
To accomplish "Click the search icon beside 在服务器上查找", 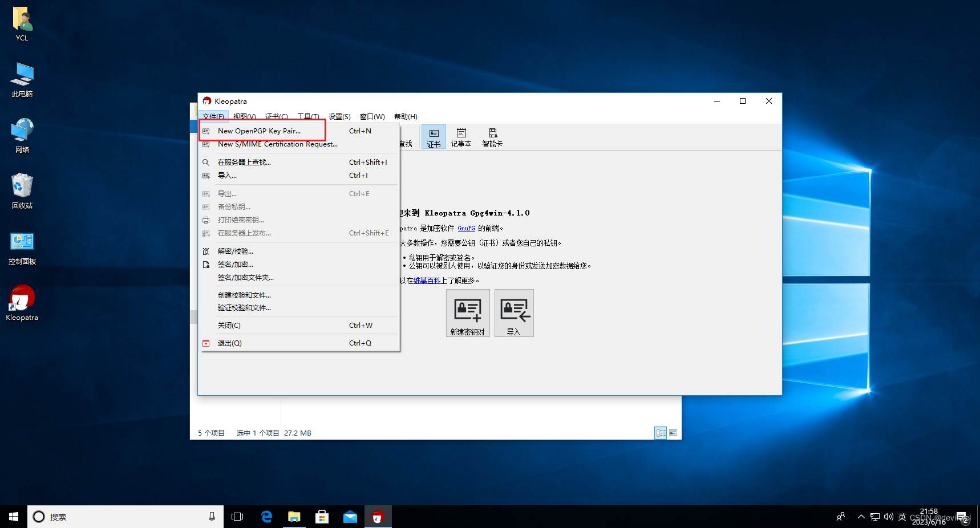I will 206,163.
